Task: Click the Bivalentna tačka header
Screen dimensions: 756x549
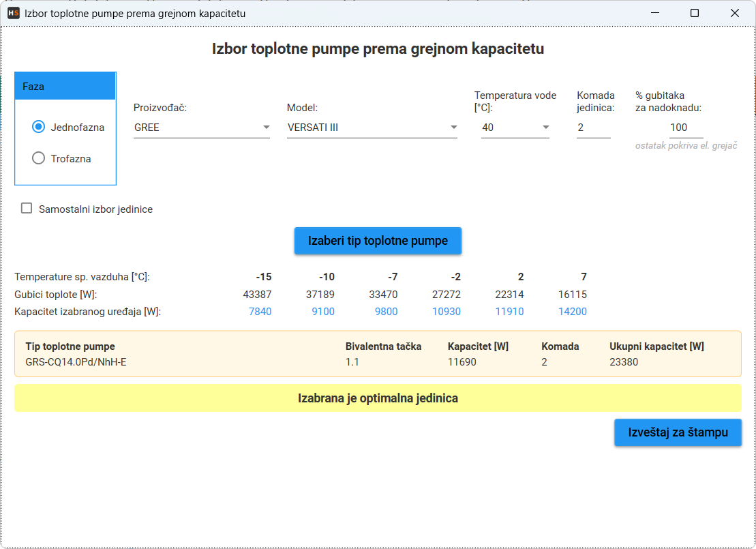Action: click(x=383, y=346)
